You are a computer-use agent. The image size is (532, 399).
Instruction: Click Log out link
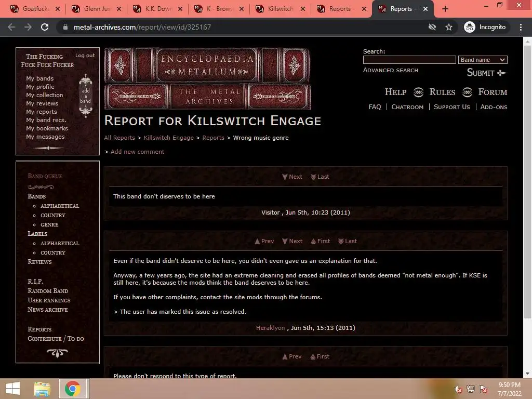(x=85, y=55)
